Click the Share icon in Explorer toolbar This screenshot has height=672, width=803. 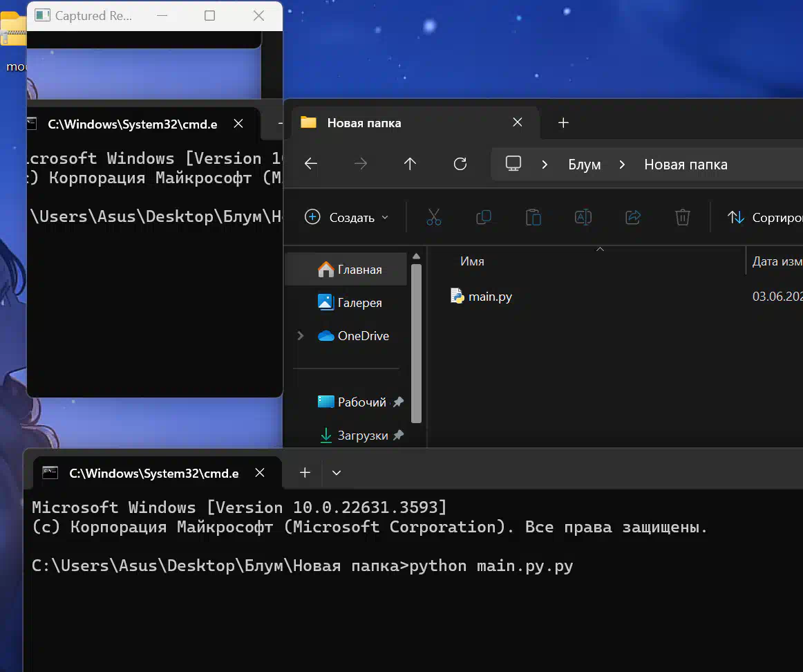tap(633, 217)
